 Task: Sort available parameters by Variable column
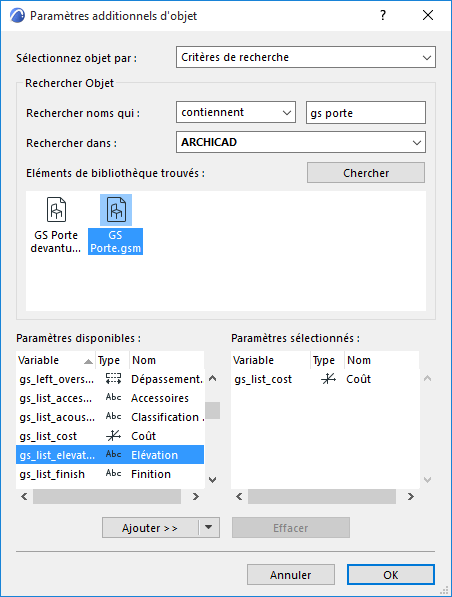point(56,360)
